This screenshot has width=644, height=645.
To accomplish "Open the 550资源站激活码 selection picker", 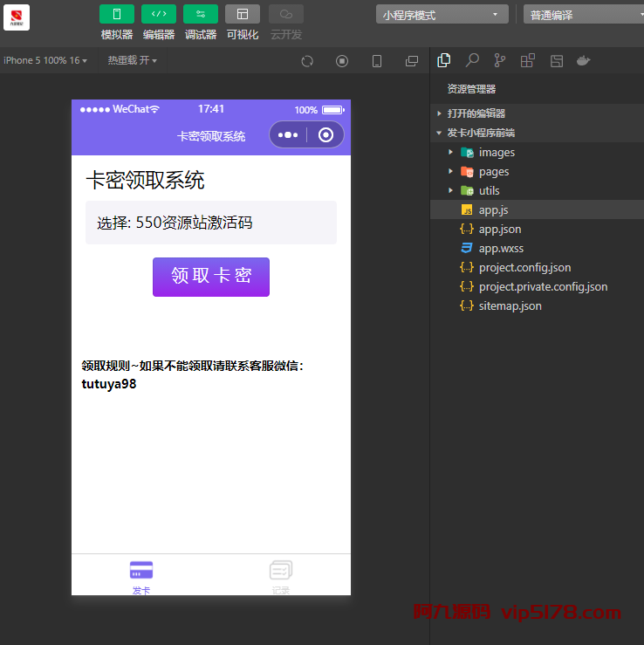I will (211, 223).
